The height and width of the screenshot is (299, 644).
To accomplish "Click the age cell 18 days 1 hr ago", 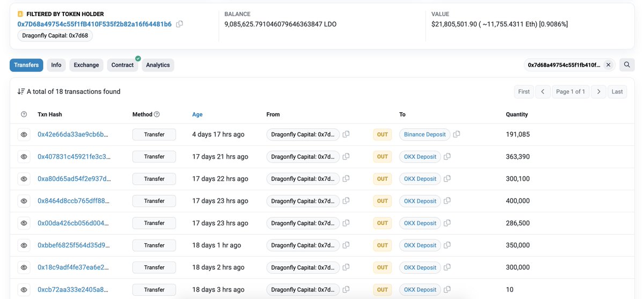I will coord(217,245).
